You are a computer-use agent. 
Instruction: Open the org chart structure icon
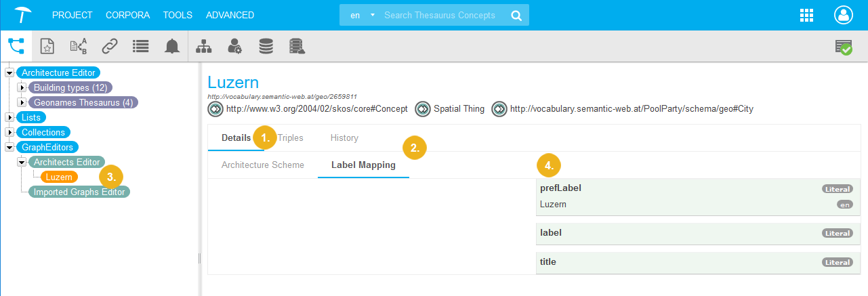pos(203,46)
